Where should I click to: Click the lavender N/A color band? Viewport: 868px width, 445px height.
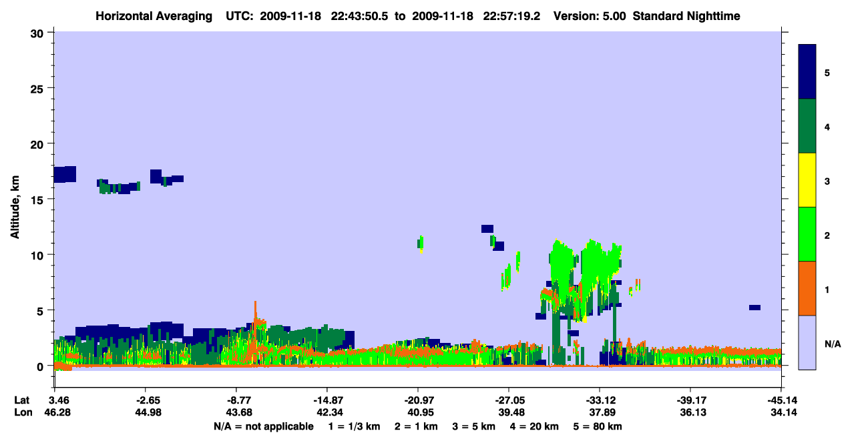807,342
